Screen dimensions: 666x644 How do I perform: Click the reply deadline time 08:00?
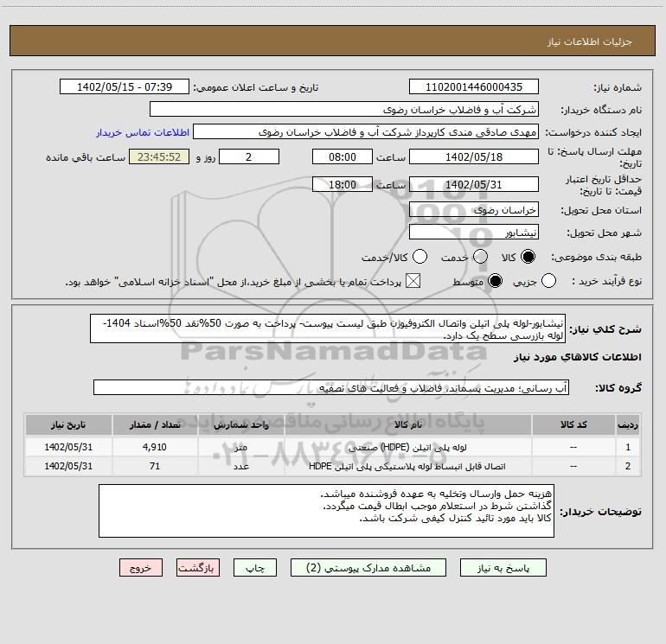coord(343,156)
